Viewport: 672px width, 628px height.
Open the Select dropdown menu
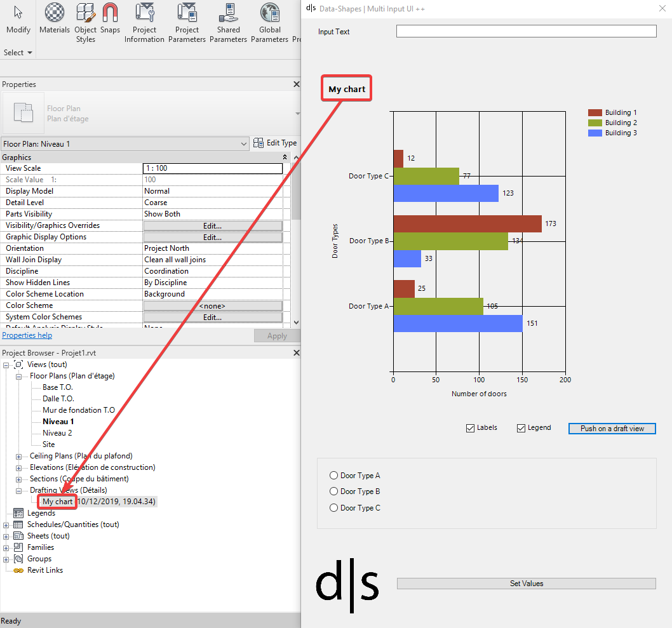coord(18,53)
